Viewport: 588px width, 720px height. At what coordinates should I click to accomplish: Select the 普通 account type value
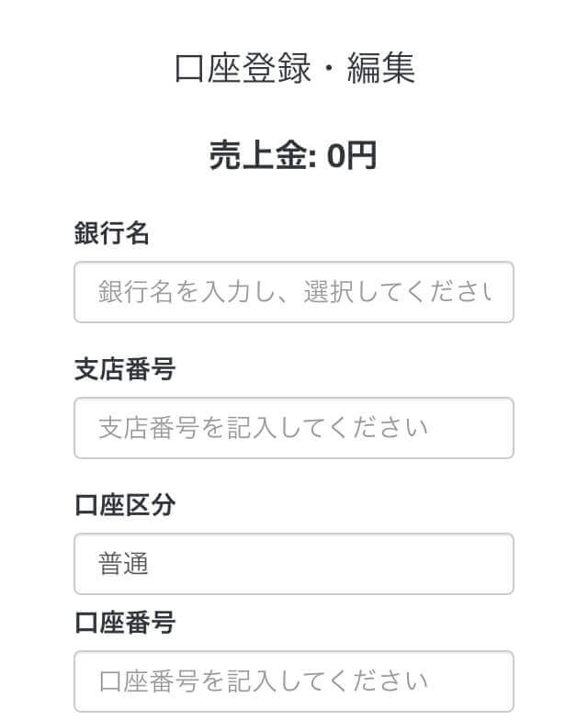(x=123, y=564)
